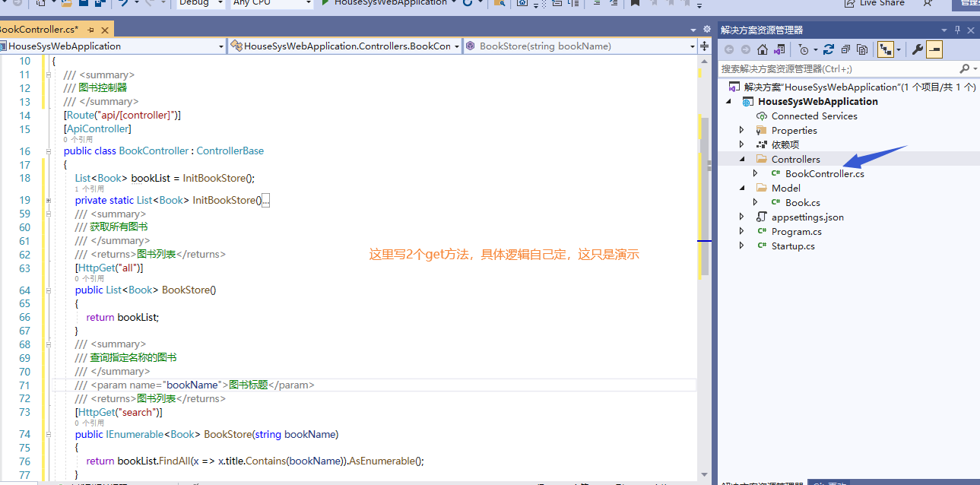This screenshot has width=980, height=485.
Task: Click into the Solution Explorer search field
Action: click(x=839, y=68)
